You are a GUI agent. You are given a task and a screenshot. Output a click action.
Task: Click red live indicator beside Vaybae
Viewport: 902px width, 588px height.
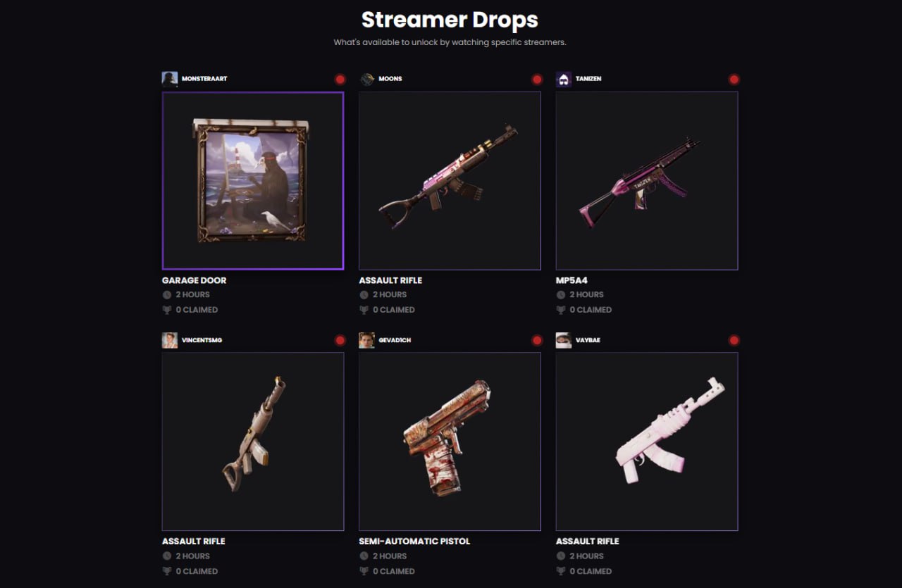tap(734, 341)
